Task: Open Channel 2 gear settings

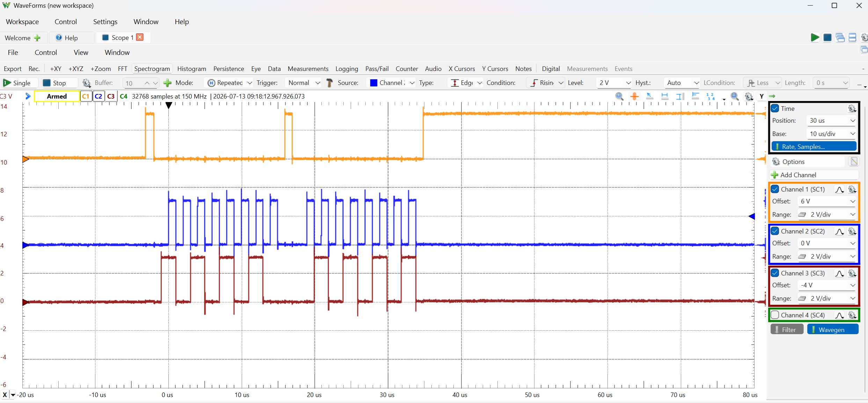Action: [x=852, y=231]
